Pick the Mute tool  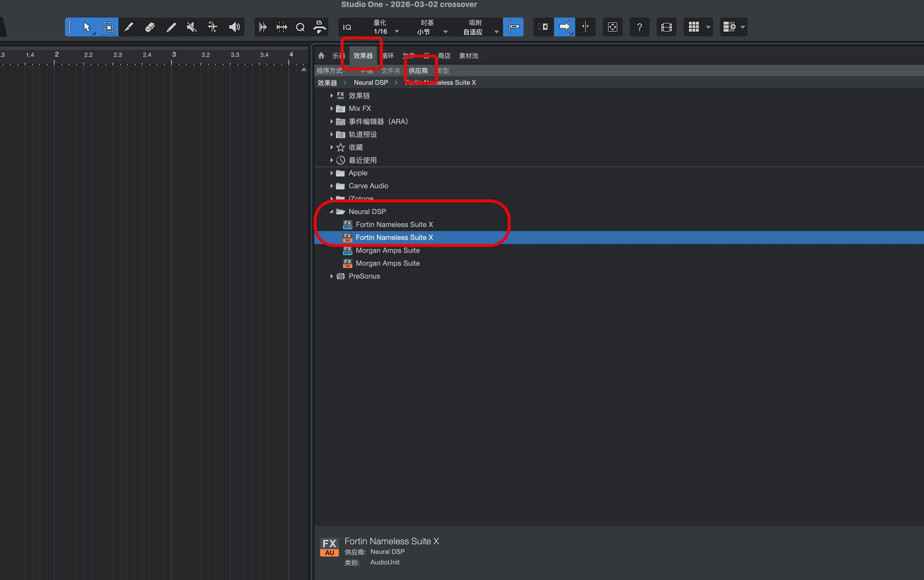coord(192,27)
